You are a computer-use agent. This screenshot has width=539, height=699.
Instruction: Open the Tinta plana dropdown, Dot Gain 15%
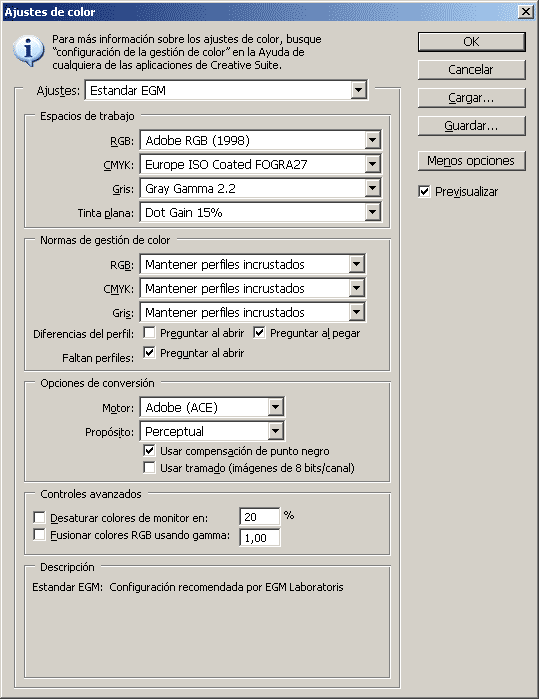[x=260, y=213]
